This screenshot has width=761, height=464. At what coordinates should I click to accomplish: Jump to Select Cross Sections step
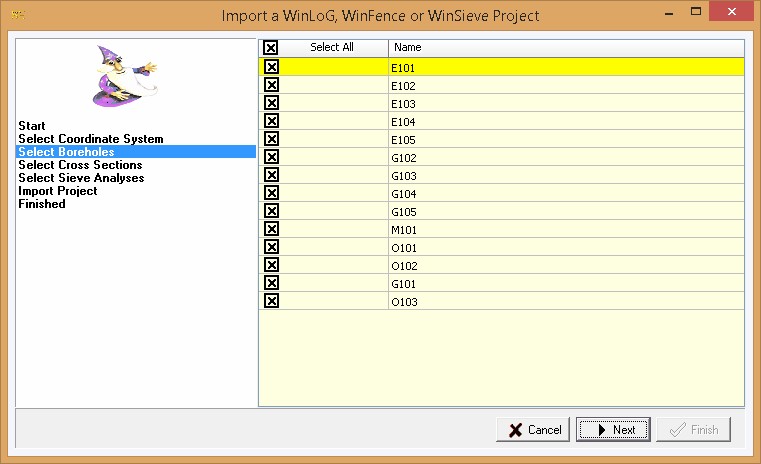coord(80,165)
